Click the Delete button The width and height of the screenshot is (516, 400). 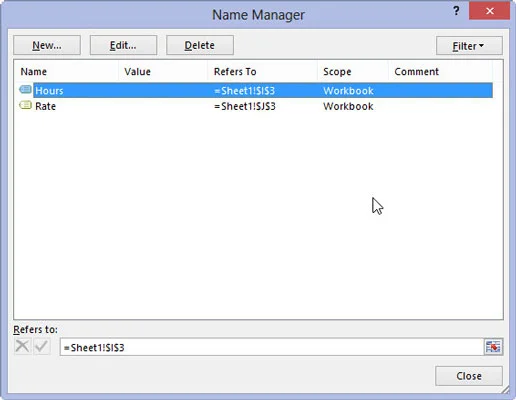point(200,45)
